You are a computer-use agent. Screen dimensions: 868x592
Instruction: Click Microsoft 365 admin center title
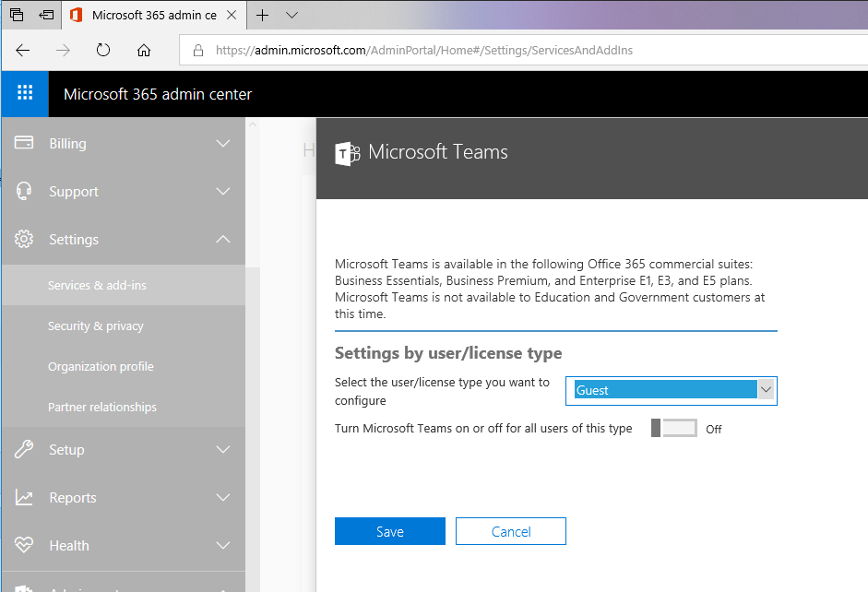[158, 94]
